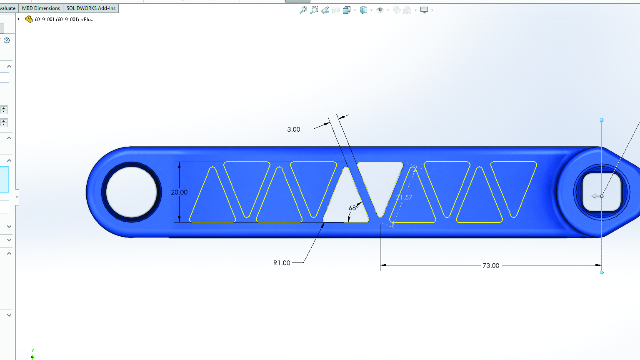This screenshot has width=640, height=360.
Task: Select the part icon in flyout tree
Action: pos(29,19)
